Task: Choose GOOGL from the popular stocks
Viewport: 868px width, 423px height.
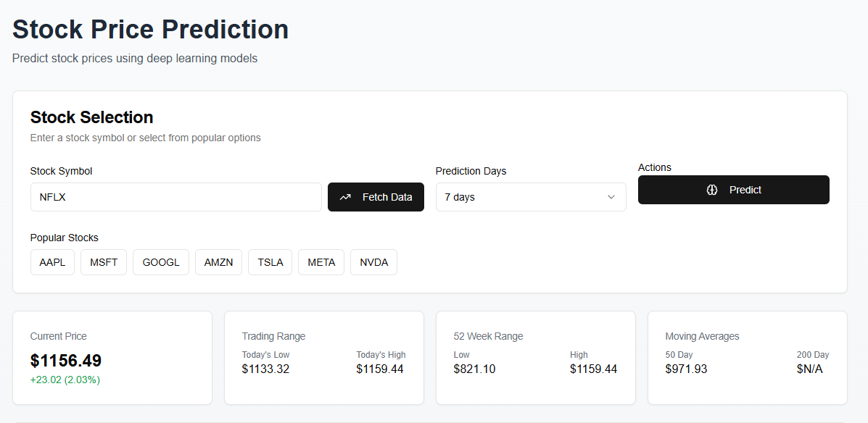Action: 160,261
